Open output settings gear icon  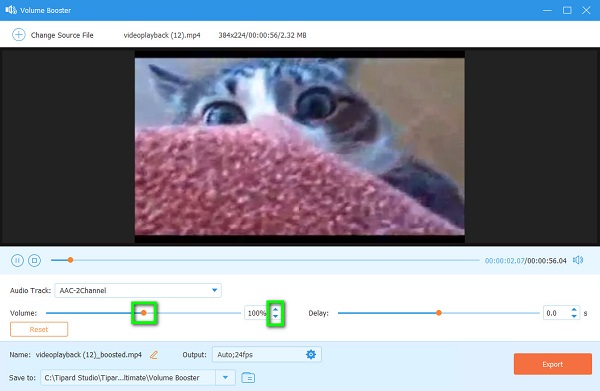(x=311, y=355)
